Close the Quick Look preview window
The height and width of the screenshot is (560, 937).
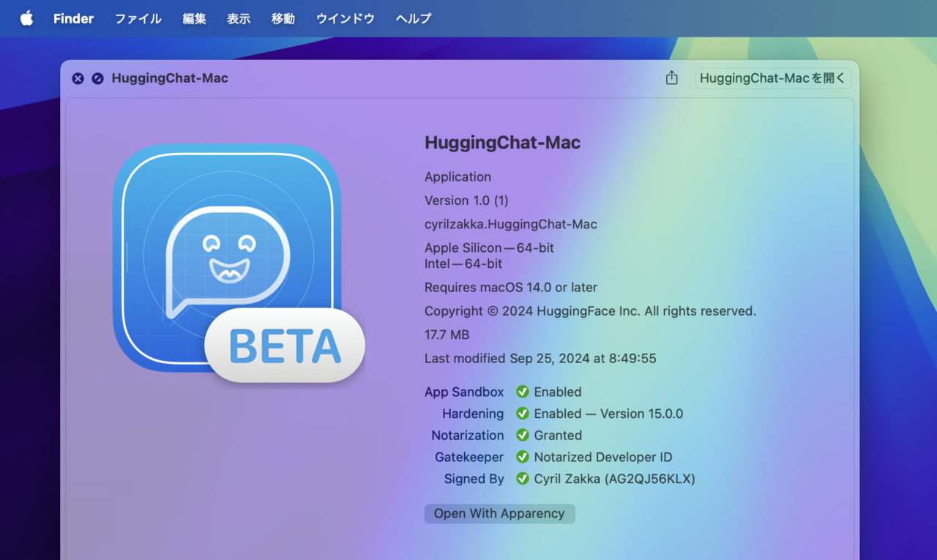coord(78,78)
